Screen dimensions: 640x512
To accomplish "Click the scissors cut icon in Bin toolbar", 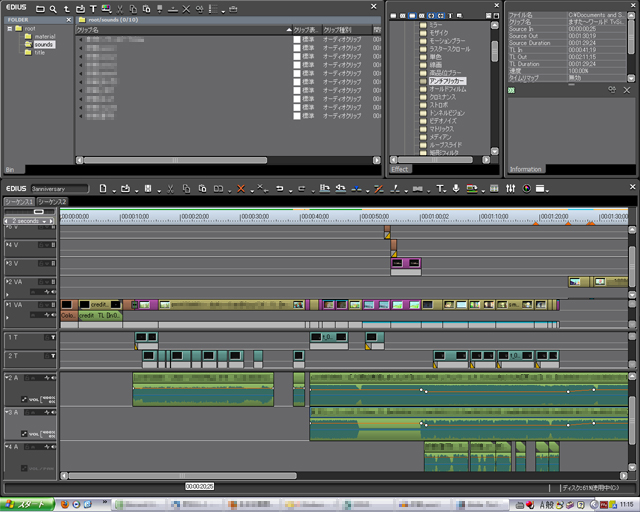I will click(119, 8).
